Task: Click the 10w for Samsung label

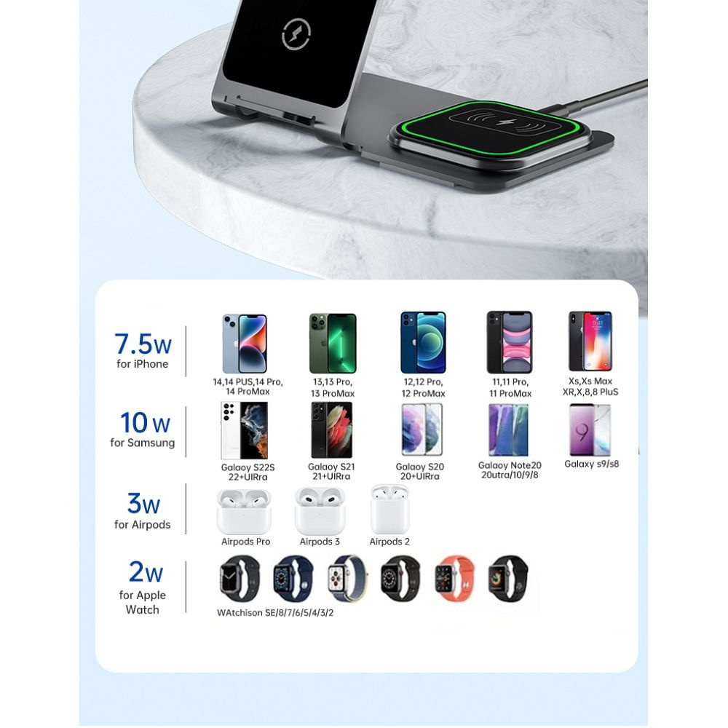Action: tap(143, 430)
